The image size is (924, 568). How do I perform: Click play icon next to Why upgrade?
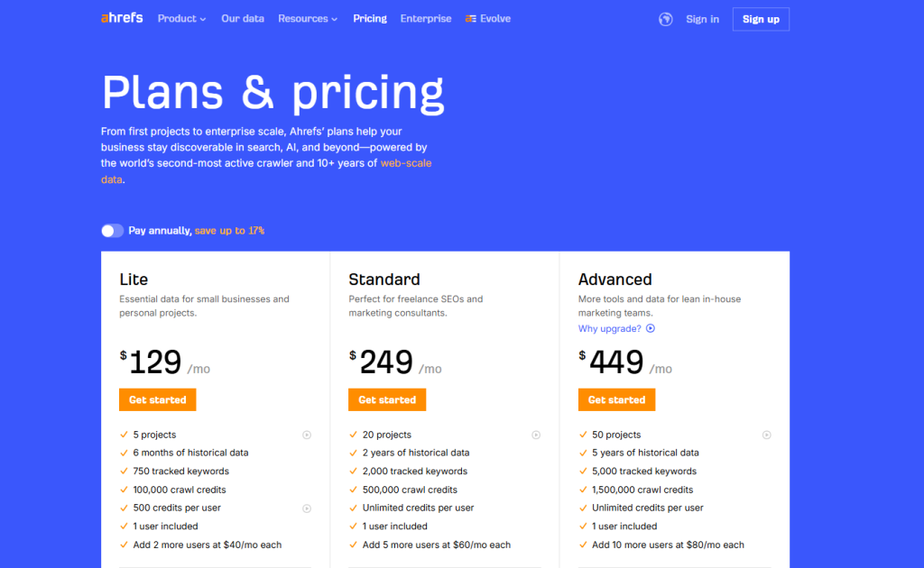coord(651,329)
